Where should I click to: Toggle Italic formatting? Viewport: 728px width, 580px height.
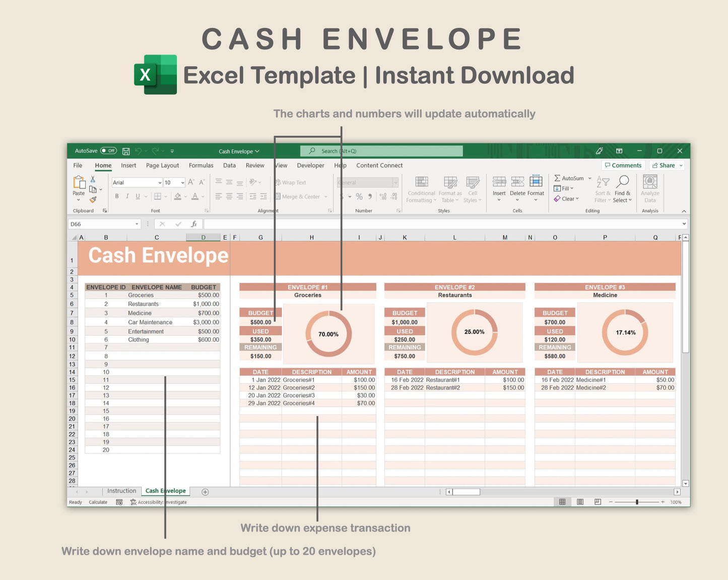pyautogui.click(x=127, y=196)
